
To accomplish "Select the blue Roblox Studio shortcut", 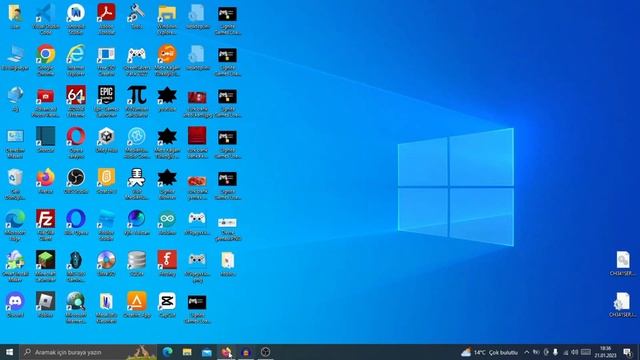I will coord(106,224).
